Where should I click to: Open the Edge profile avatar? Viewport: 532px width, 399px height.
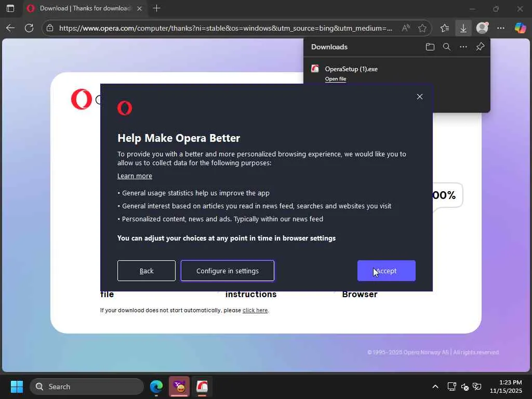coord(482,28)
